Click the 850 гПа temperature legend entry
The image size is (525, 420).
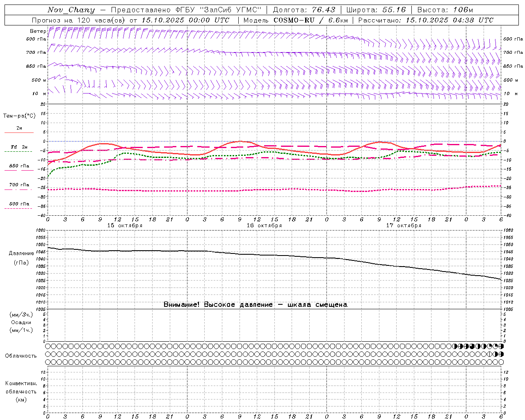19,167
